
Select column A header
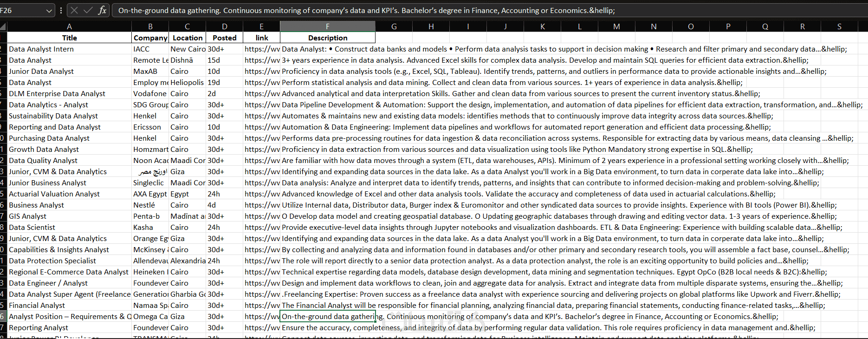point(69,26)
